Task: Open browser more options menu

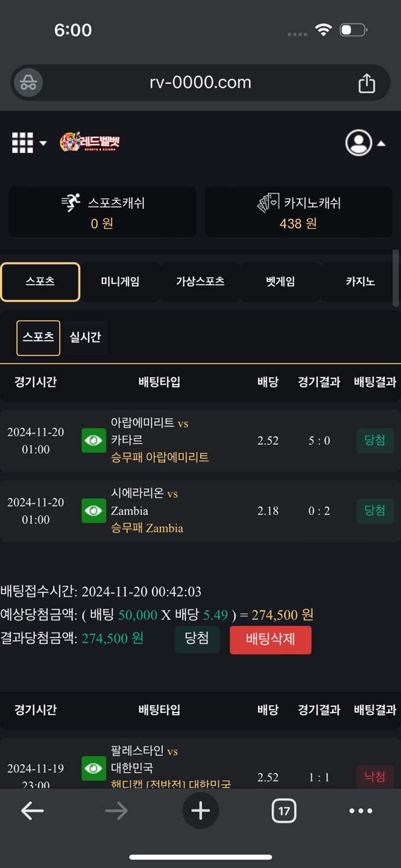Action: (x=361, y=811)
